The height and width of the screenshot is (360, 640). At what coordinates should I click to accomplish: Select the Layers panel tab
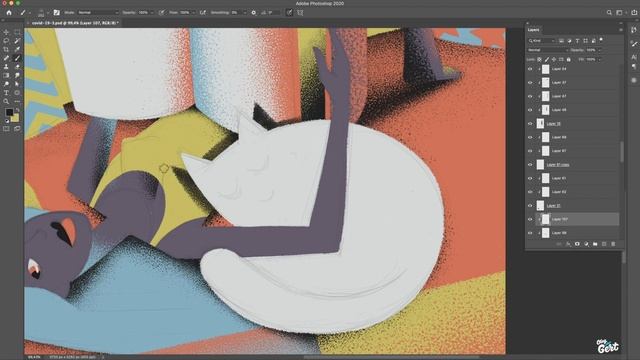[533, 30]
